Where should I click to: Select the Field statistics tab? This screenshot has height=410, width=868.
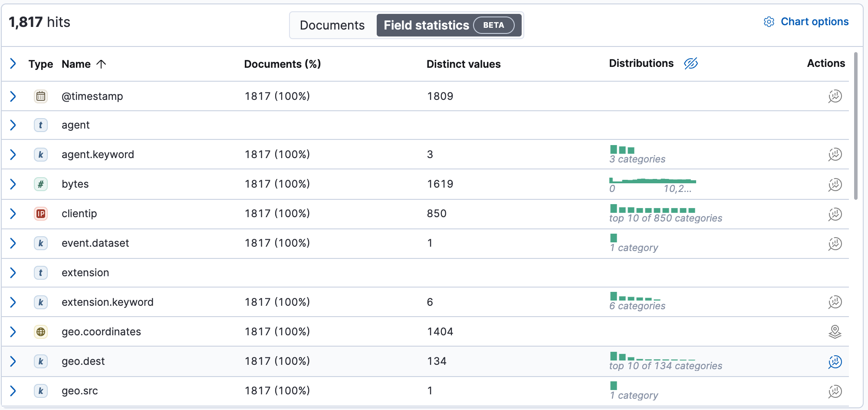(449, 25)
